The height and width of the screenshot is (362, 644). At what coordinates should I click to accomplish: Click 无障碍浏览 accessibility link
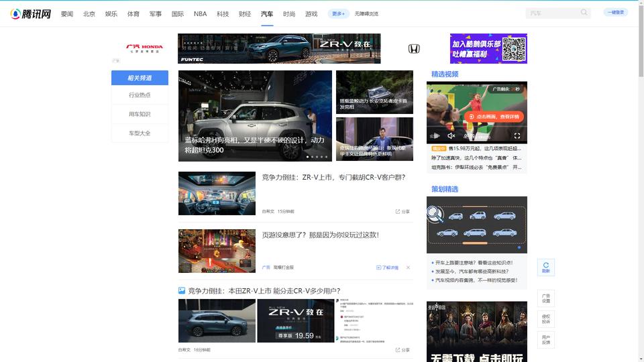pos(366,13)
